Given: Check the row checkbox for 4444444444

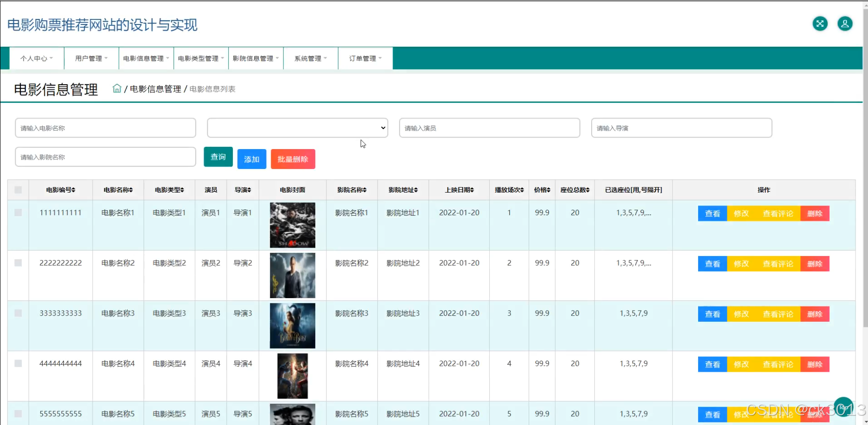Looking at the screenshot, I should (x=18, y=363).
